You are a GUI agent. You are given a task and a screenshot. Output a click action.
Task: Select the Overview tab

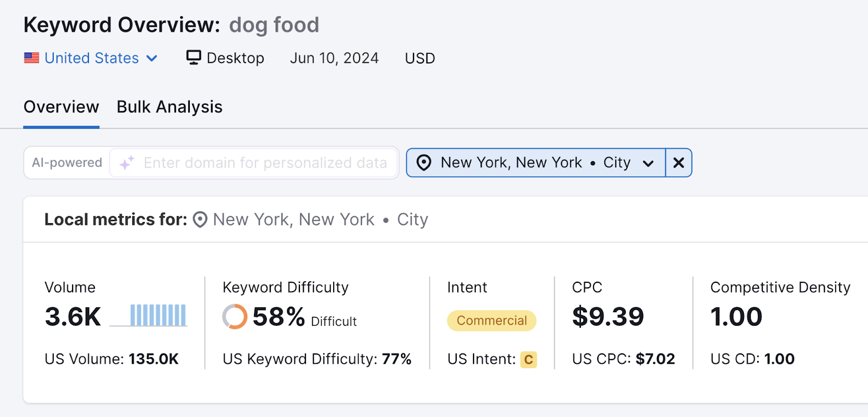tap(61, 107)
